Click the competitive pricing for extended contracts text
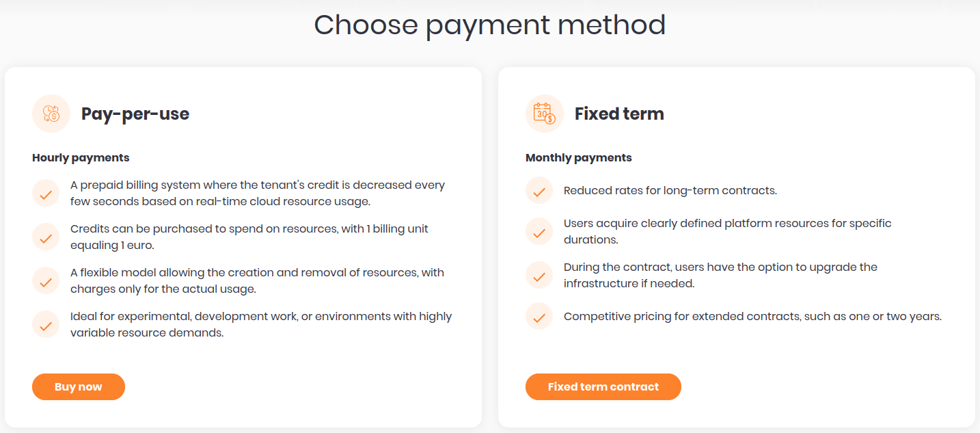 (752, 316)
